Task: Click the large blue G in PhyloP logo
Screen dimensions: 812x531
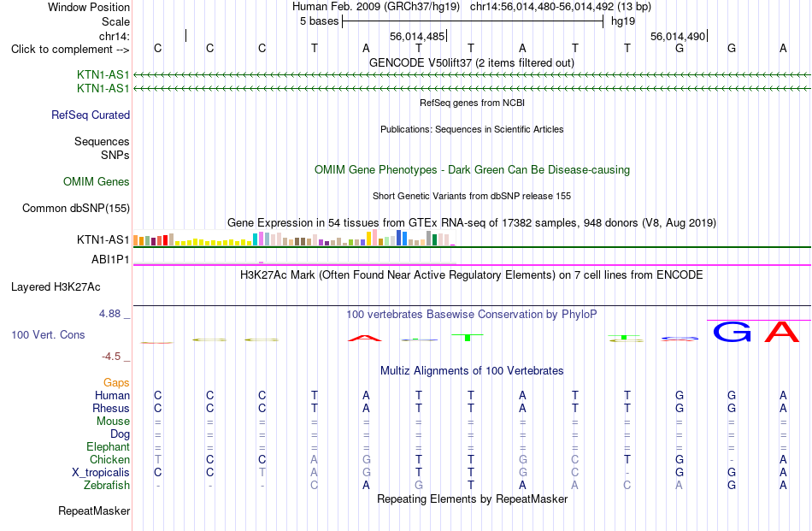Action: click(x=732, y=332)
